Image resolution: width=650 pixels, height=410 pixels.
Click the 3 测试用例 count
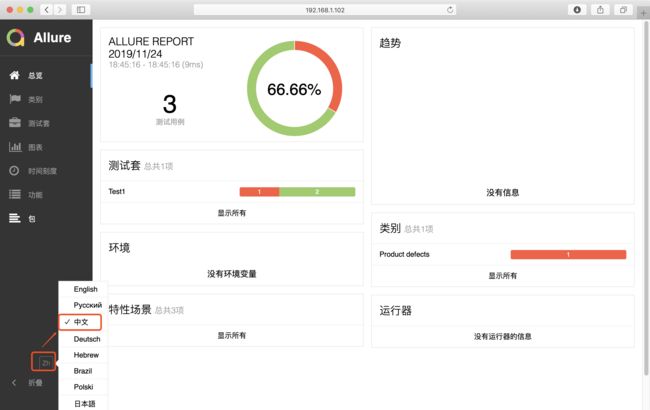(x=170, y=109)
